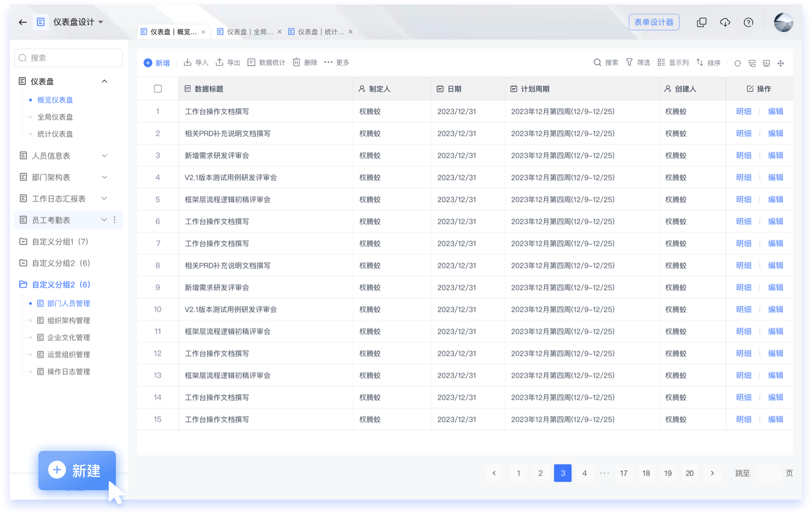
Task: Click the fullscreen move icon in toolbar
Action: click(780, 63)
